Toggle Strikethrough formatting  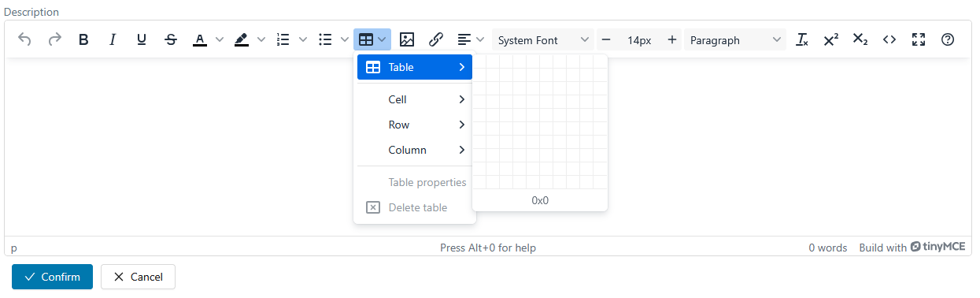click(x=171, y=39)
